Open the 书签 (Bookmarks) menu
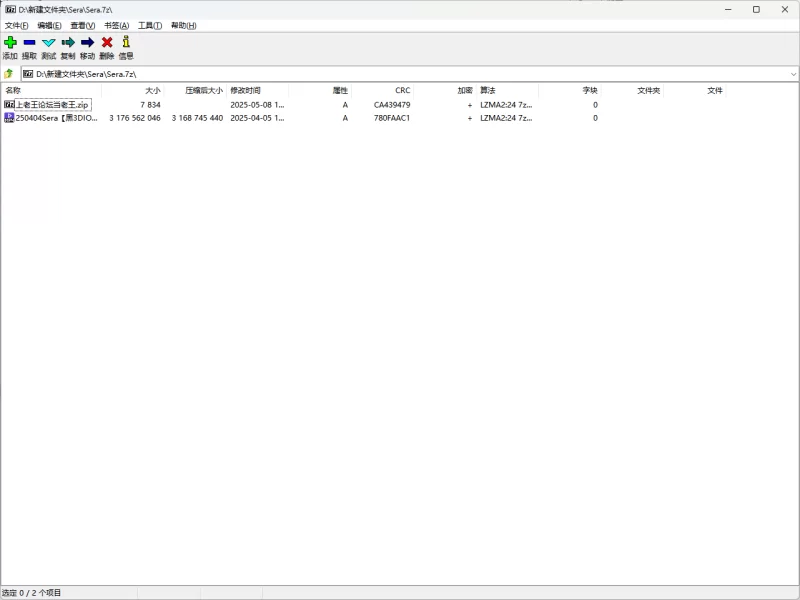 pos(117,25)
